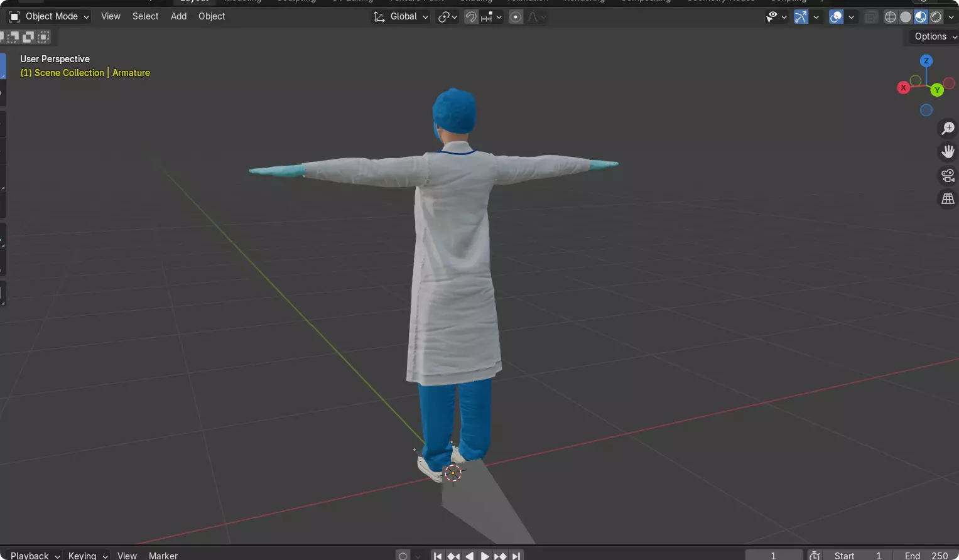959x560 pixels.
Task: Jump to end frame button
Action: 516,556
